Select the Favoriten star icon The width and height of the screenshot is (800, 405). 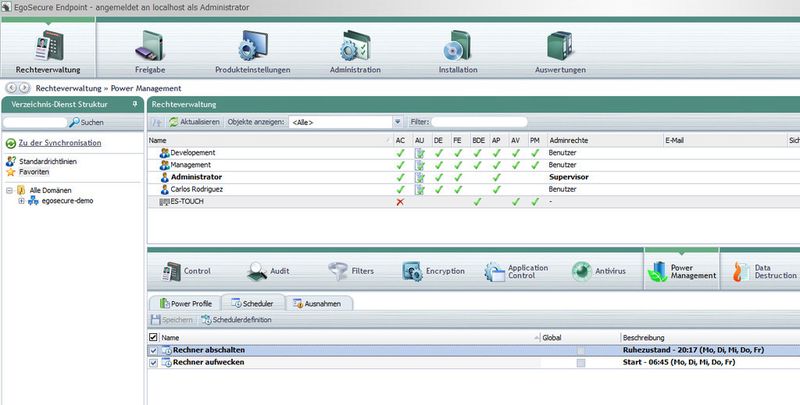[x=11, y=172]
